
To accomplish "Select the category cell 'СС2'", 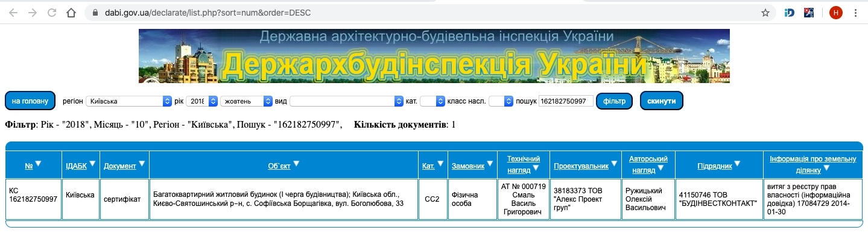I will [432, 199].
